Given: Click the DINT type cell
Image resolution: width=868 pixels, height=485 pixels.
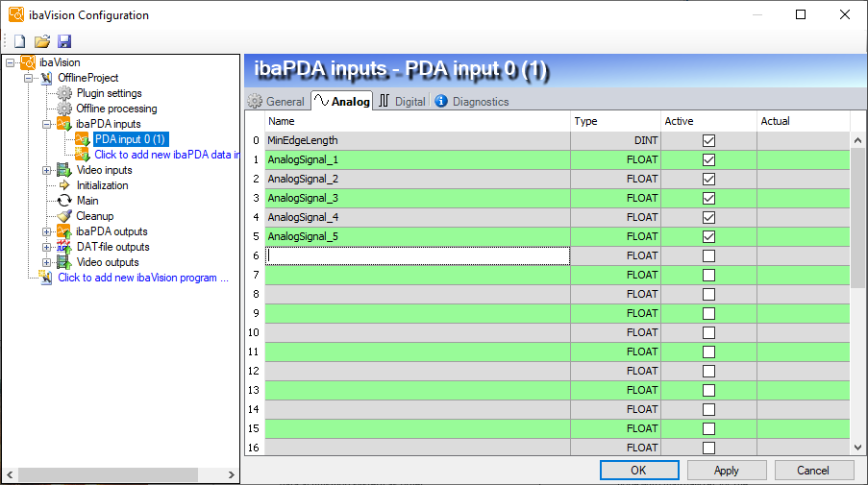Looking at the screenshot, I should click(x=615, y=140).
